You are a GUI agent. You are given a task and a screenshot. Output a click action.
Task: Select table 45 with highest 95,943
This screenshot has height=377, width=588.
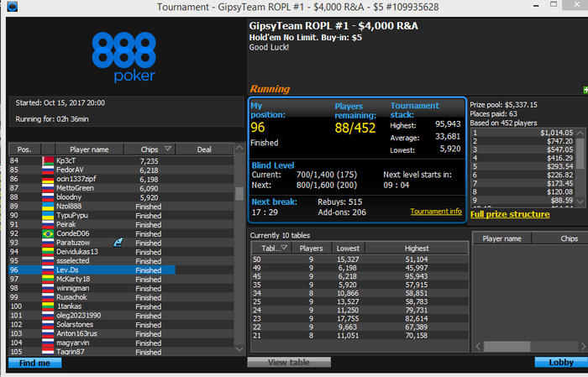tap(360, 276)
